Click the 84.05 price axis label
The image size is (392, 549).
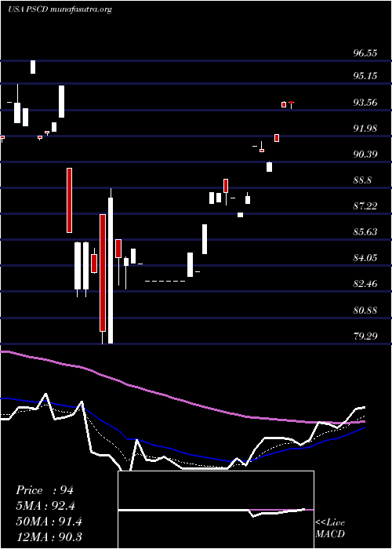coord(365,258)
